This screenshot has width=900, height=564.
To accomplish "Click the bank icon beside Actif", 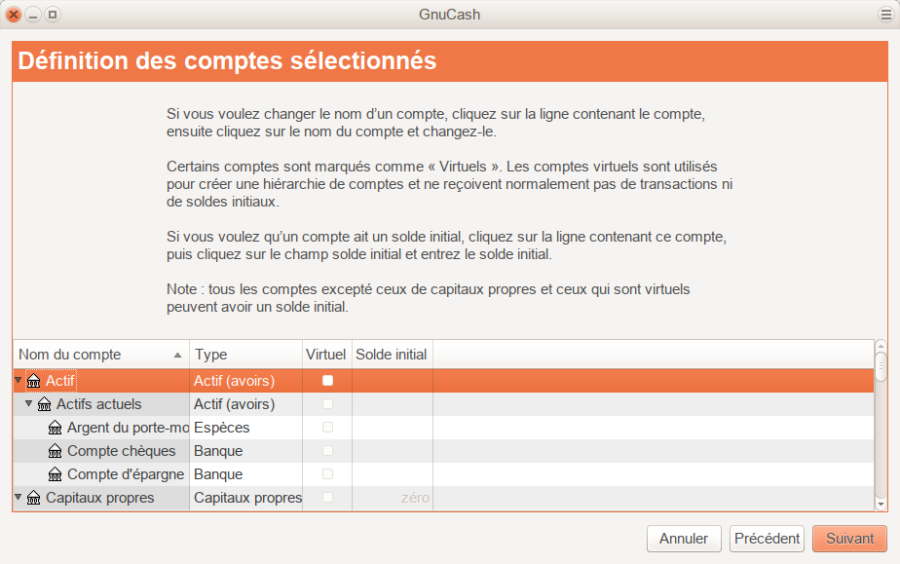I will pyautogui.click(x=34, y=381).
